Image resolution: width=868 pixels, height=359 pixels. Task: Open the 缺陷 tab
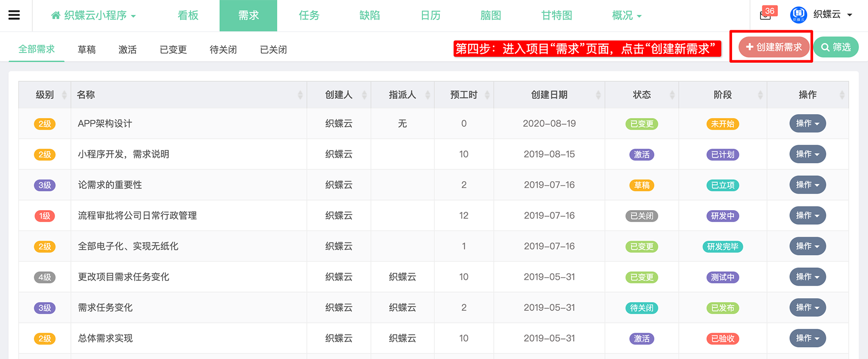tap(370, 15)
